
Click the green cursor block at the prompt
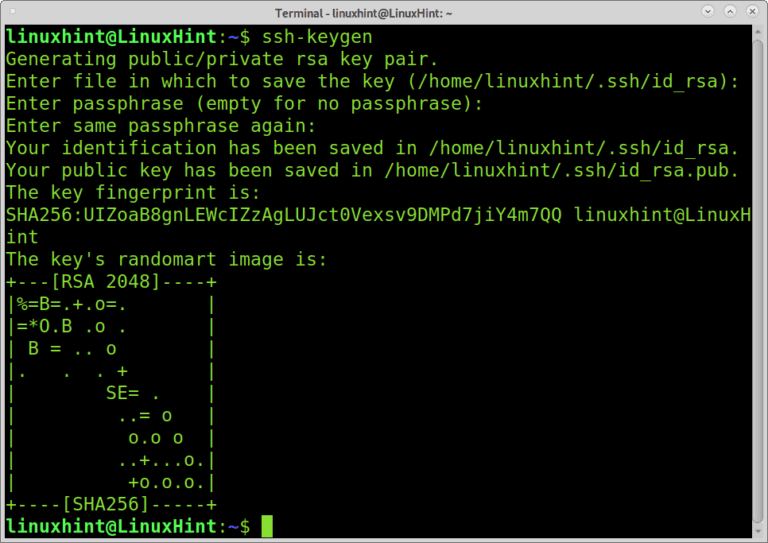click(267, 526)
